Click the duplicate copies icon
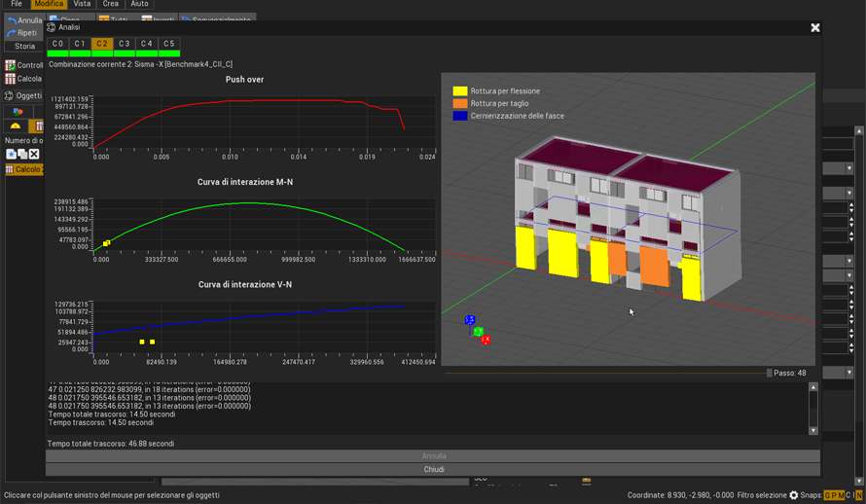The height and width of the screenshot is (504, 866). [x=22, y=154]
